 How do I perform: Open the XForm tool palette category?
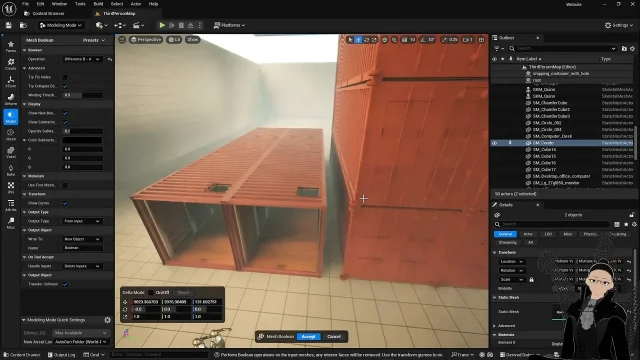coord(11,82)
